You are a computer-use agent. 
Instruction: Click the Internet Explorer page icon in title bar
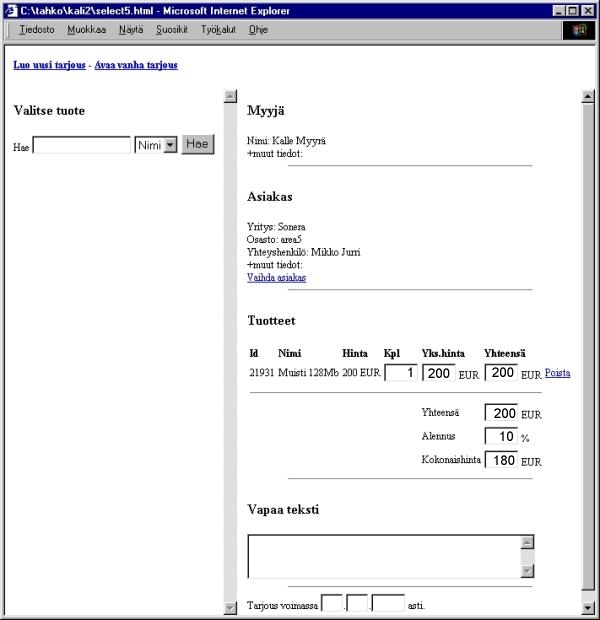pos(11,10)
